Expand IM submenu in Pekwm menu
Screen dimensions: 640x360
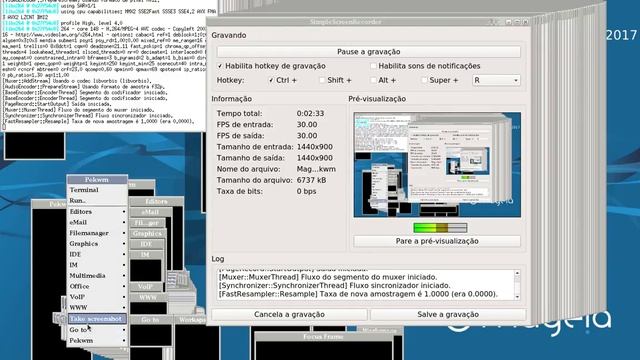[x=97, y=265]
